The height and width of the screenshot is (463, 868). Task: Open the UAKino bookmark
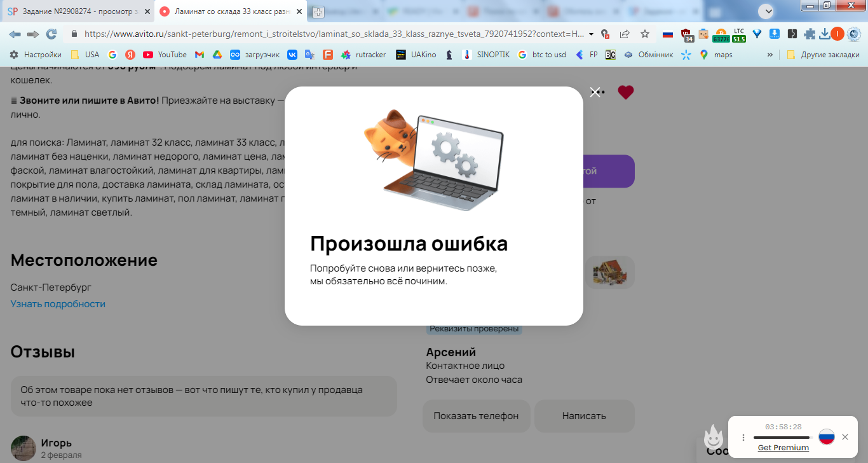click(416, 55)
